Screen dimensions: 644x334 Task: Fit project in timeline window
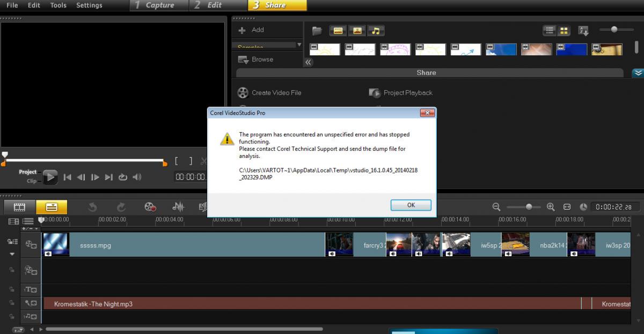pos(567,207)
